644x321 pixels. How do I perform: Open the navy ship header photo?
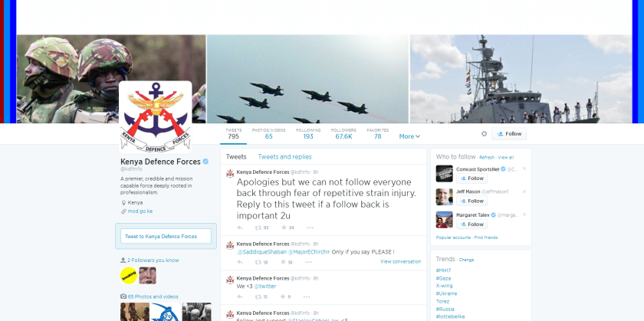(521, 79)
